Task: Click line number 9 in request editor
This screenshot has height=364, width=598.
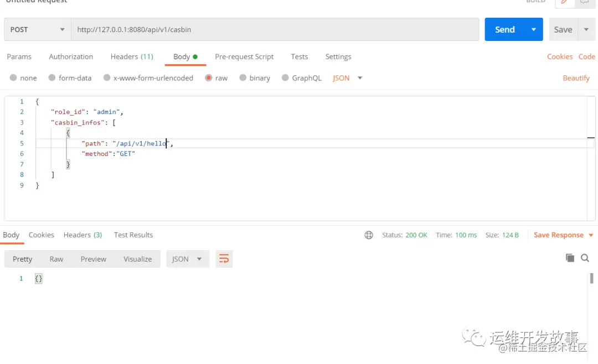Action: tap(22, 185)
